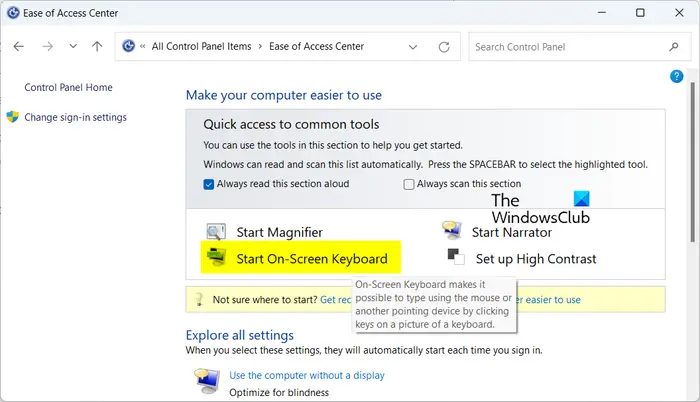The height and width of the screenshot is (402, 700).
Task: Click the Magnifier icon
Action: (x=216, y=232)
